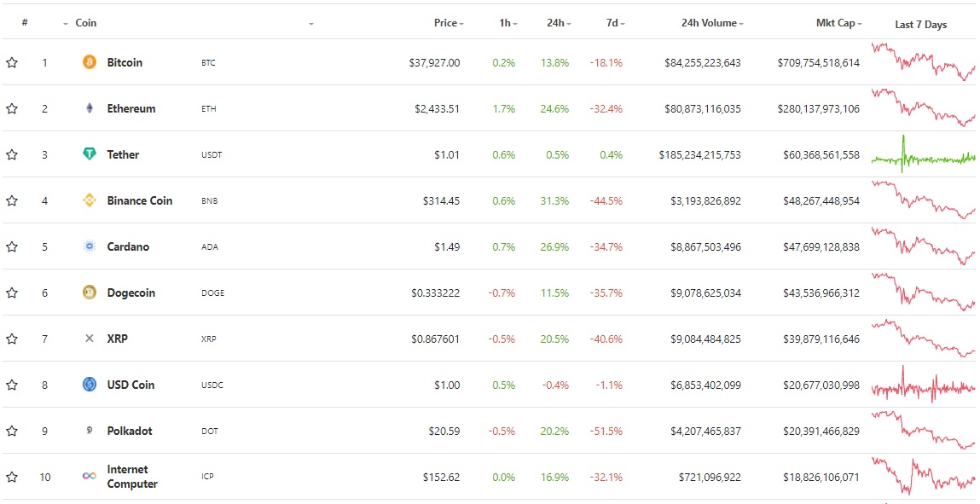The image size is (980, 504).
Task: Open Ethereum 7-day sparkline chart
Action: coord(923,108)
